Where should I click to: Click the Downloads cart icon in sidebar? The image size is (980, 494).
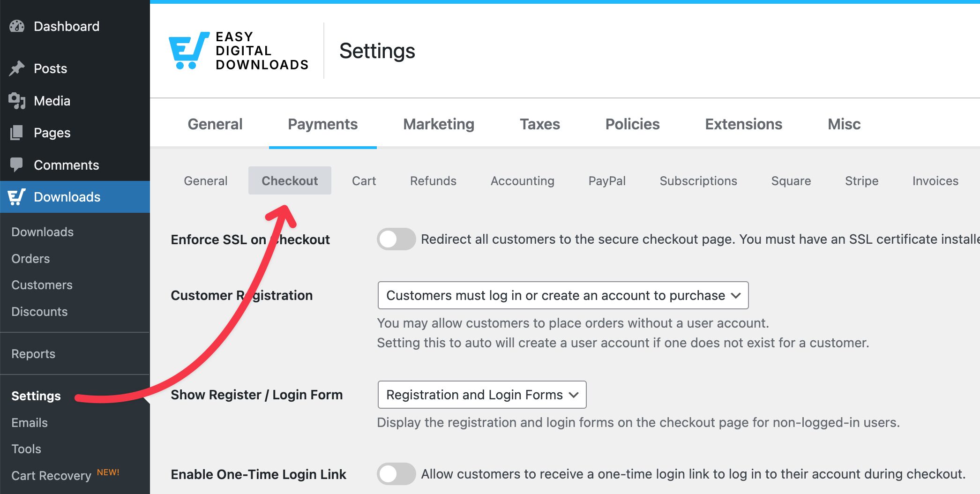[17, 197]
